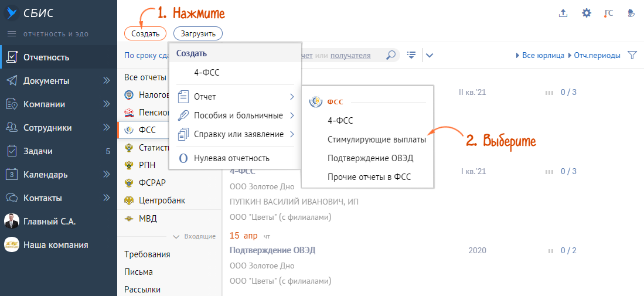Open the Документы sidebar section

click(46, 80)
